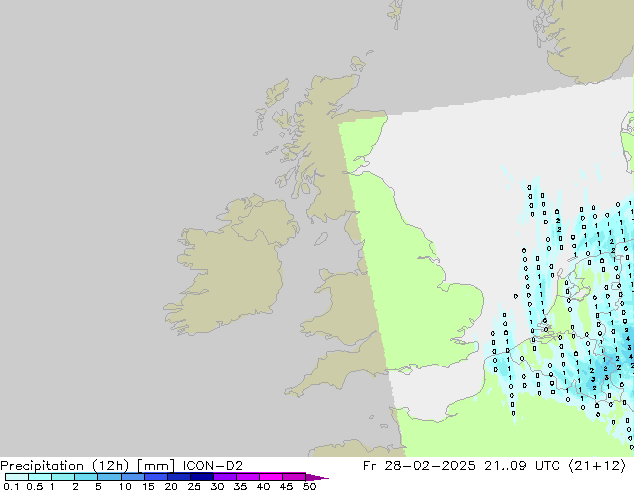634x490 pixels.
Task: Click the 10–15 mm legend swatch
Action: pos(132,477)
